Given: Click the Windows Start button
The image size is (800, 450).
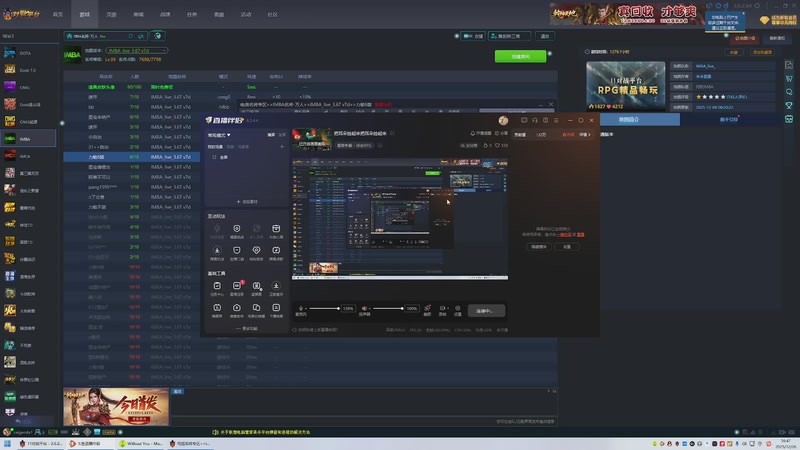Looking at the screenshot, I should [x=7, y=443].
